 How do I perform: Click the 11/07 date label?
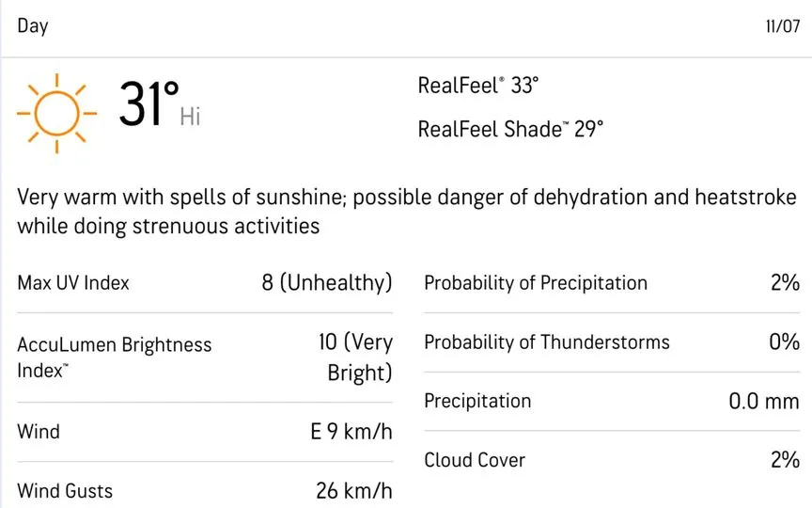pos(783,26)
